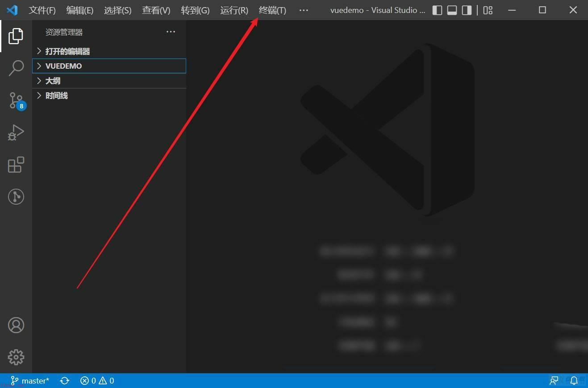Image resolution: width=588 pixels, height=388 pixels.
Task: Open the 转到(G) menu
Action: (x=195, y=10)
